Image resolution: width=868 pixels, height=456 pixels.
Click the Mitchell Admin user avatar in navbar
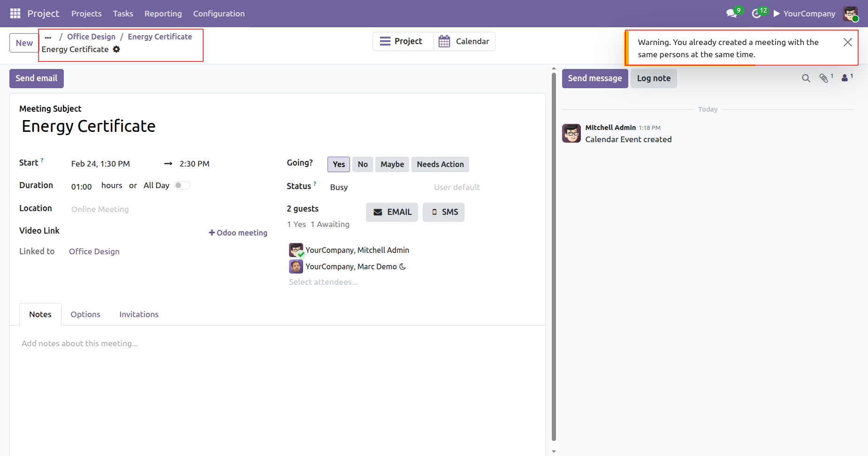850,14
